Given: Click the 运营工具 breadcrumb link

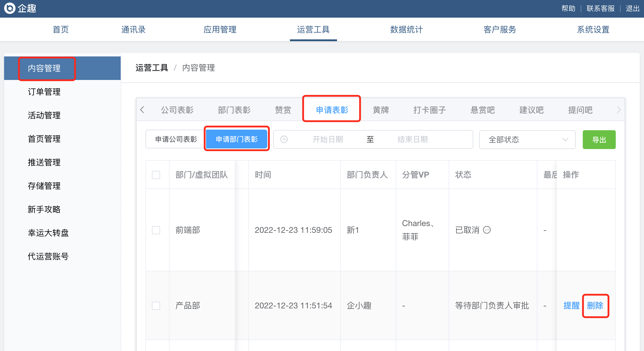Looking at the screenshot, I should 152,68.
